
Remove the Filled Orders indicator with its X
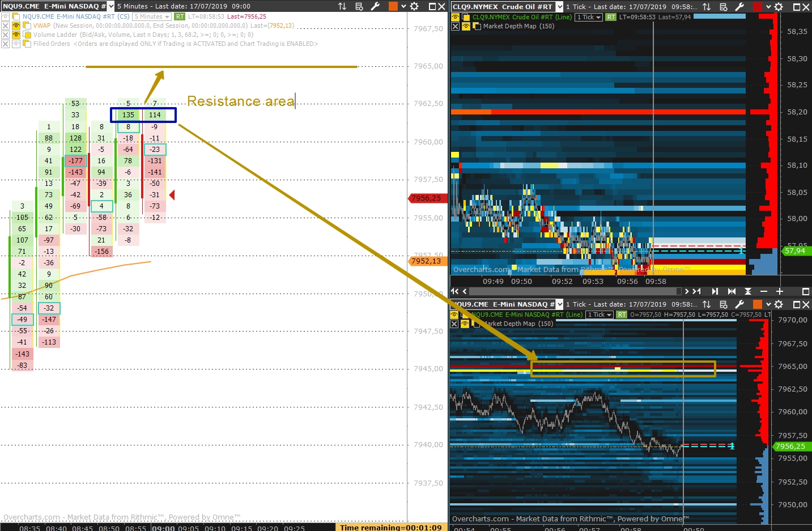[6, 44]
